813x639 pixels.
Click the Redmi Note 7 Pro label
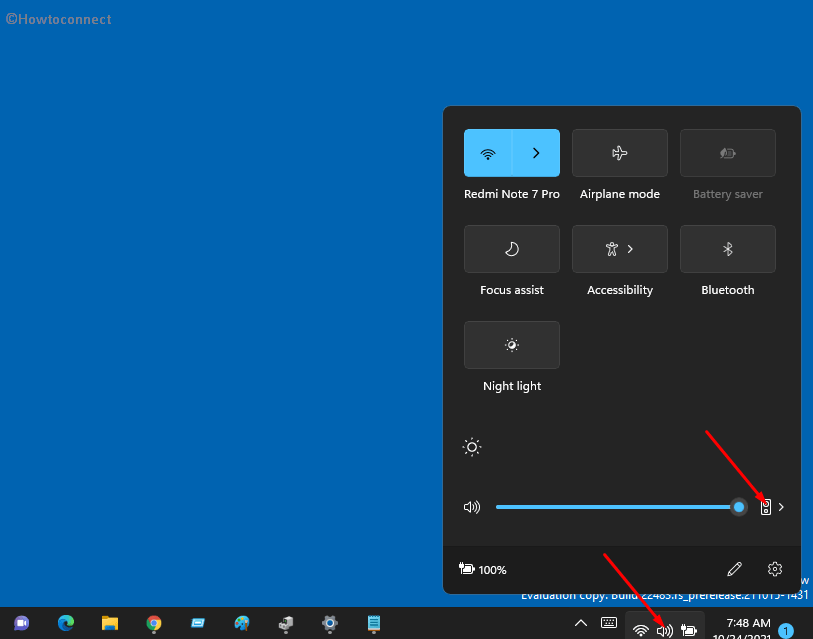click(512, 194)
